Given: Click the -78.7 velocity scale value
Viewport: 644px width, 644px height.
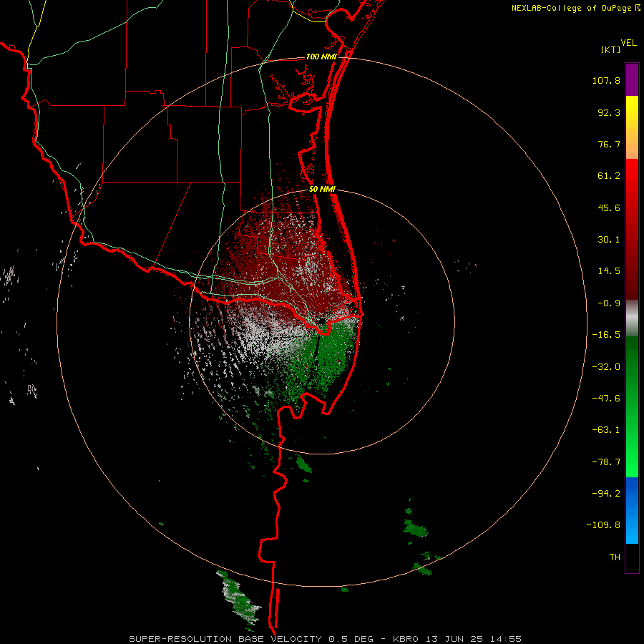Looking at the screenshot, I should pos(606,462).
